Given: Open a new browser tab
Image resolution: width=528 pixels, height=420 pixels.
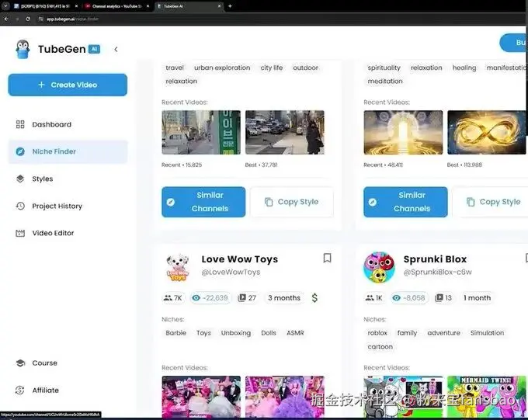Looking at the screenshot, I should pyautogui.click(x=230, y=6).
